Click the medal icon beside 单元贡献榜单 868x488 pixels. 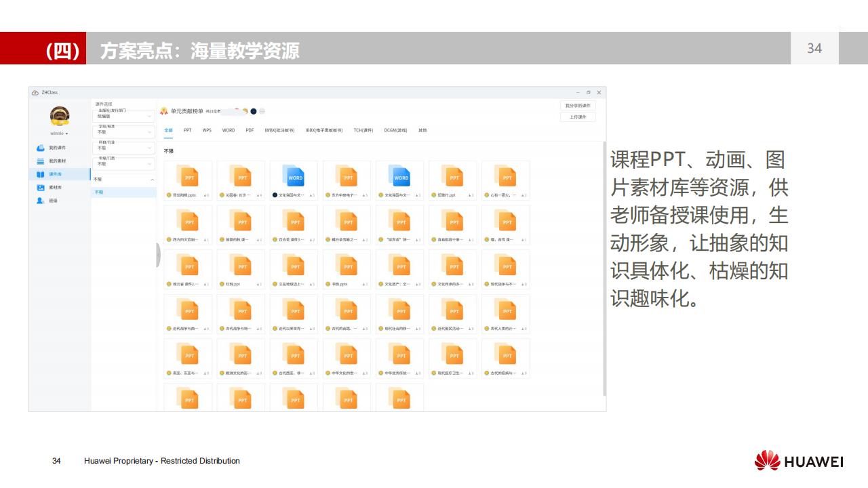point(163,111)
